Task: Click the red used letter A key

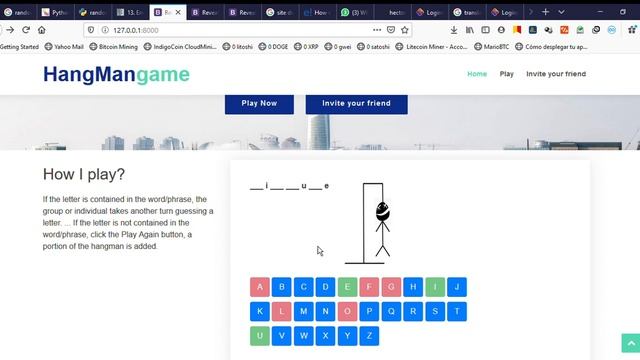Action: click(260, 287)
